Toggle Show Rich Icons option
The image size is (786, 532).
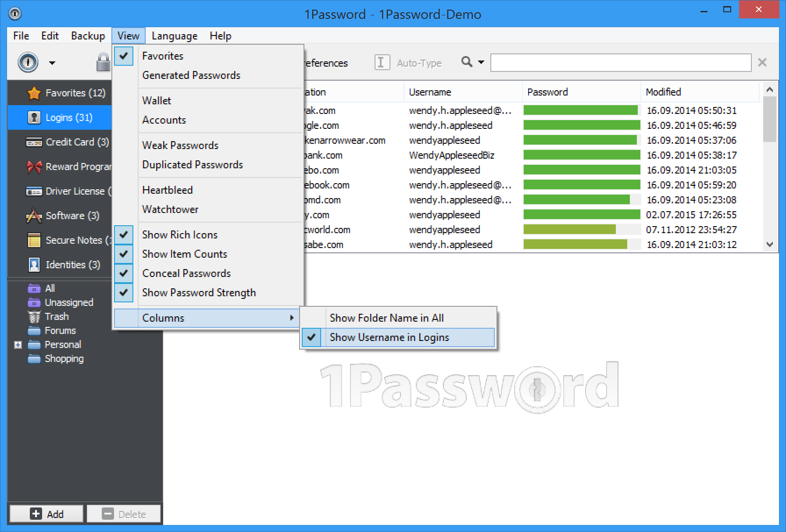[x=208, y=235]
